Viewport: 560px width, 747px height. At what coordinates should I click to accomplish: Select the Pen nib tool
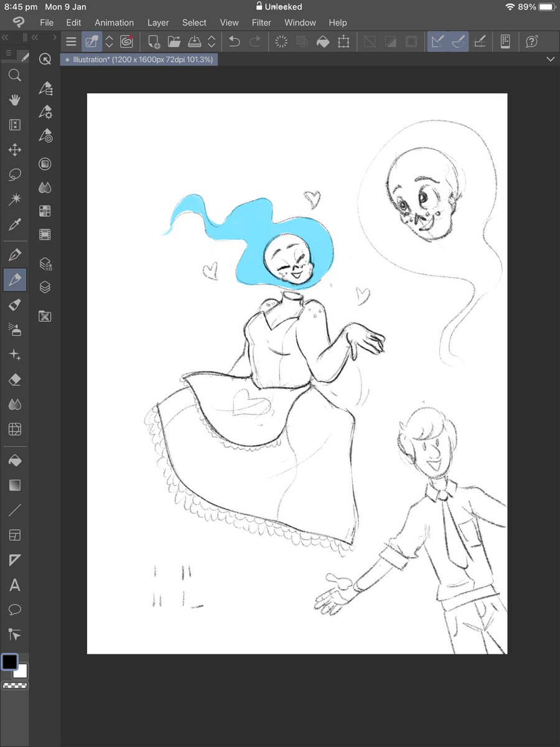click(x=15, y=255)
